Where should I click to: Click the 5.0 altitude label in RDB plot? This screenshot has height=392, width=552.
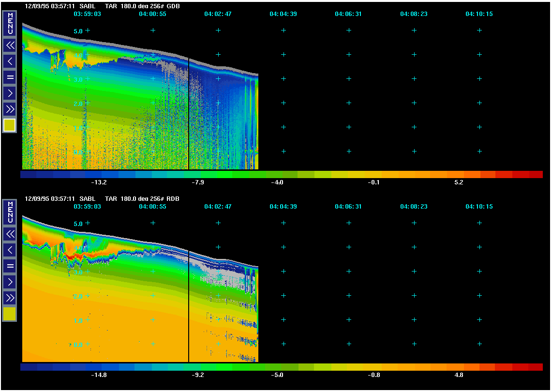coord(77,224)
